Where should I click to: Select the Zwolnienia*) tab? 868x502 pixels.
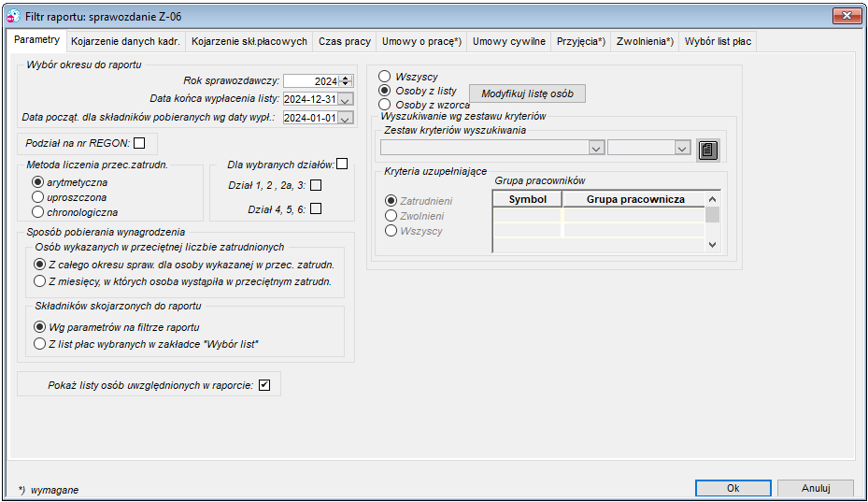(645, 41)
